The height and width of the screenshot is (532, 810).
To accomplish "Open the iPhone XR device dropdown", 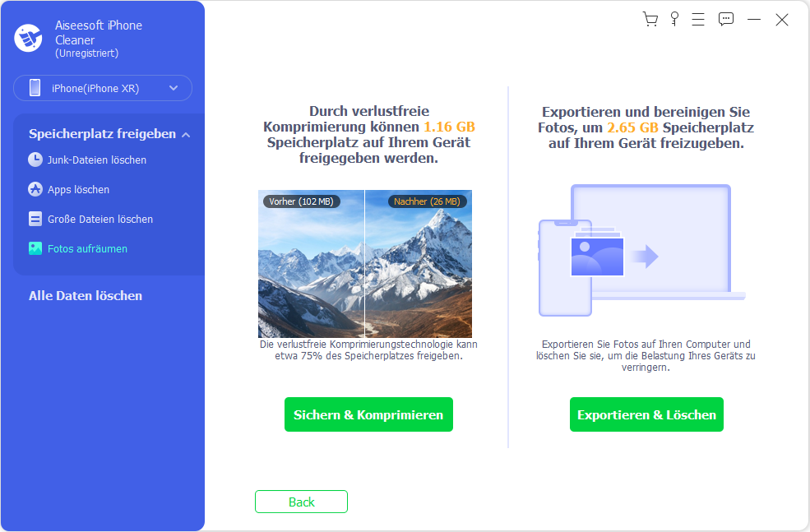I will 103,88.
